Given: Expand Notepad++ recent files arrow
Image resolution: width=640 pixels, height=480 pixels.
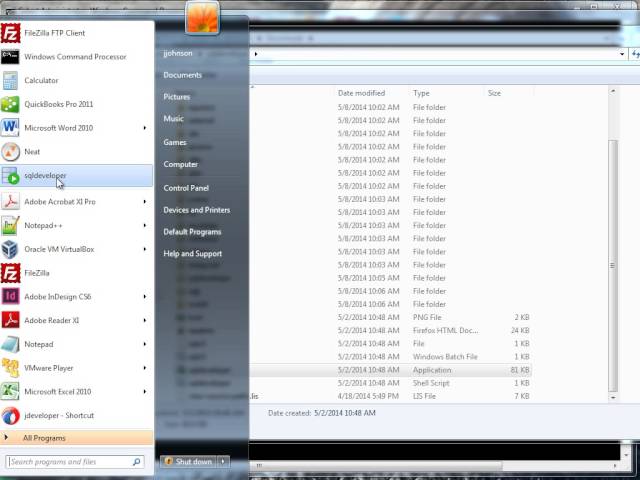Looking at the screenshot, I should click(x=144, y=225).
